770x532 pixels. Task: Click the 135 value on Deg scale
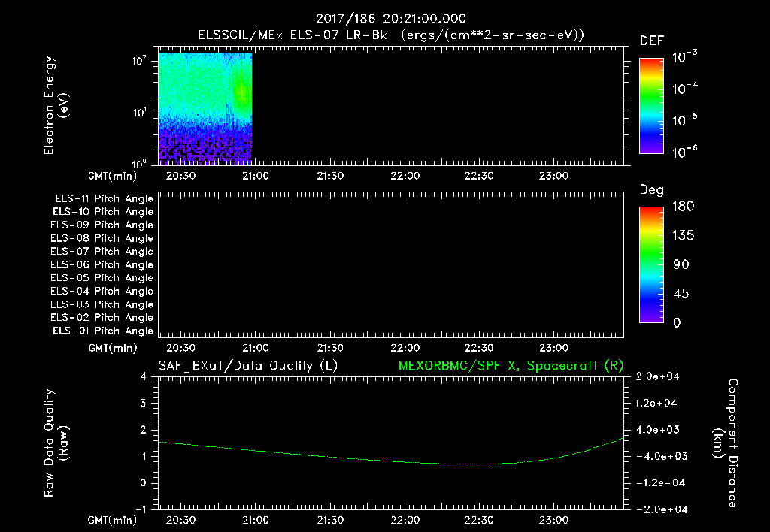point(683,236)
